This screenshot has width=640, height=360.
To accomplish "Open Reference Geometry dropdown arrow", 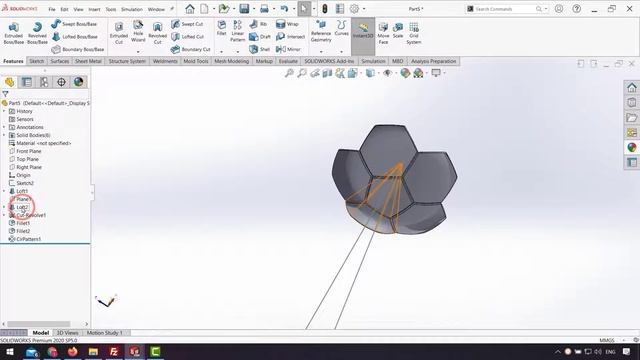I will click(x=321, y=52).
